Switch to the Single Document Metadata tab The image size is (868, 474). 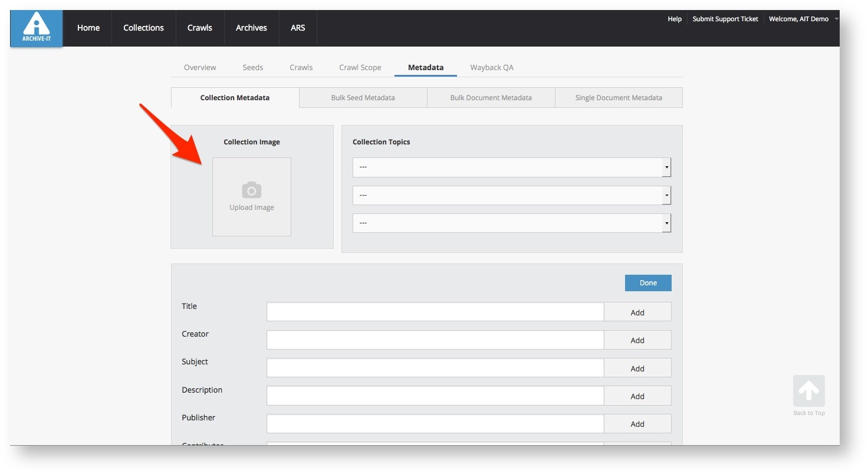[618, 98]
